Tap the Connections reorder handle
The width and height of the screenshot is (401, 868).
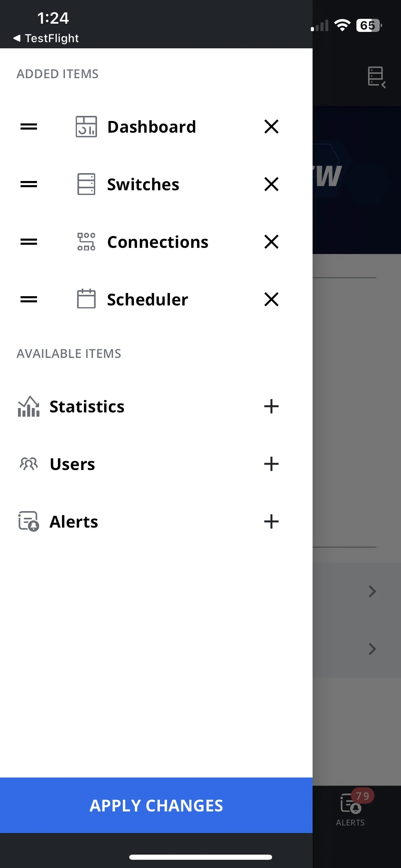point(29,242)
